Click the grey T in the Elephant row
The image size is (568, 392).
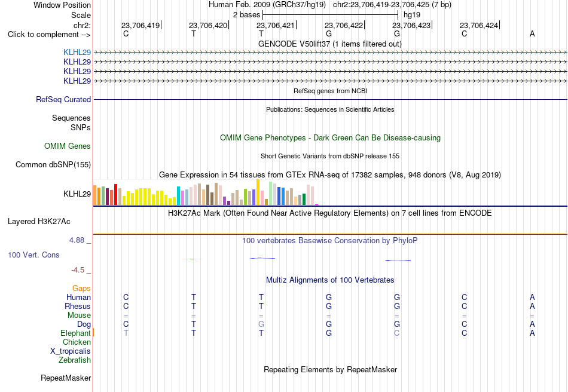pos(126,333)
